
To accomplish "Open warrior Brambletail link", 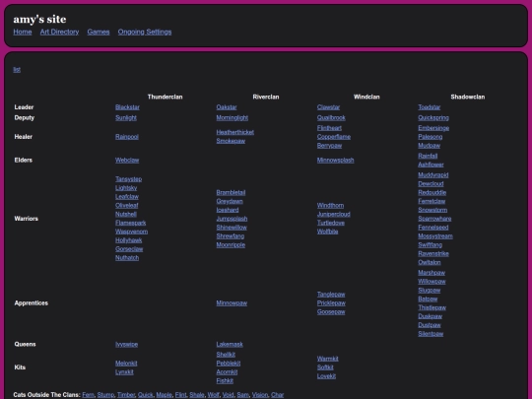I will tap(231, 193).
